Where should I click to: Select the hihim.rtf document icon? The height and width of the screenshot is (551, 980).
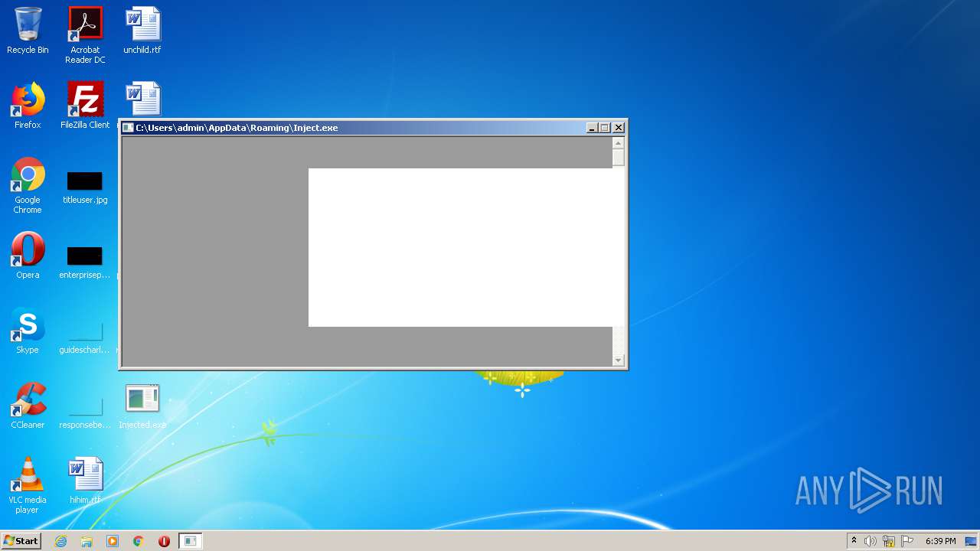(85, 481)
